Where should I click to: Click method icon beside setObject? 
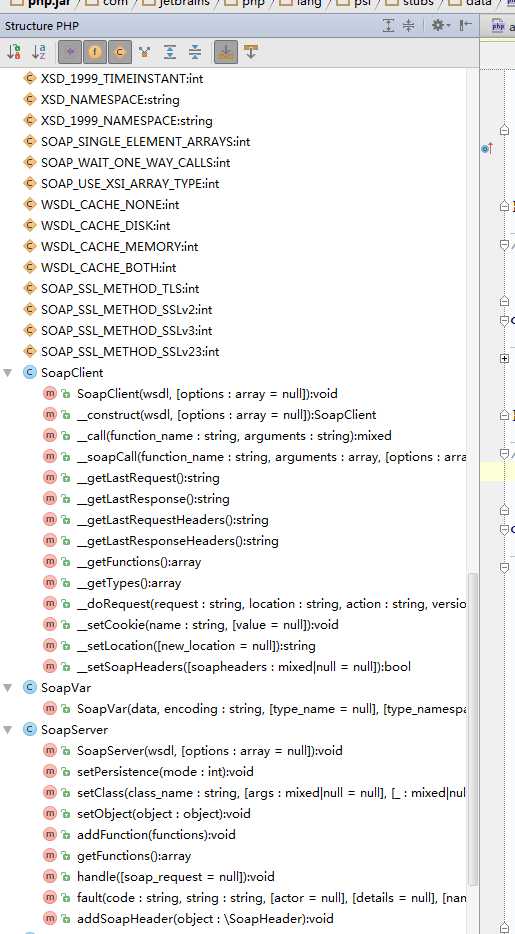[50, 814]
